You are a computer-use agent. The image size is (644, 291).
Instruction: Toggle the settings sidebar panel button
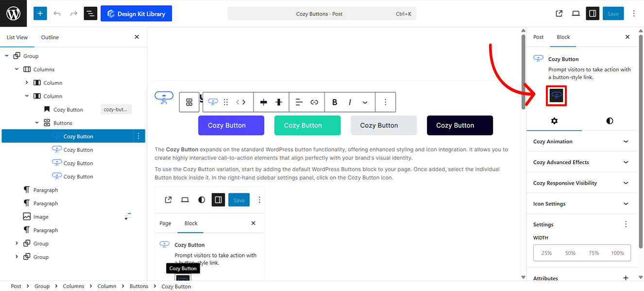[x=592, y=14]
